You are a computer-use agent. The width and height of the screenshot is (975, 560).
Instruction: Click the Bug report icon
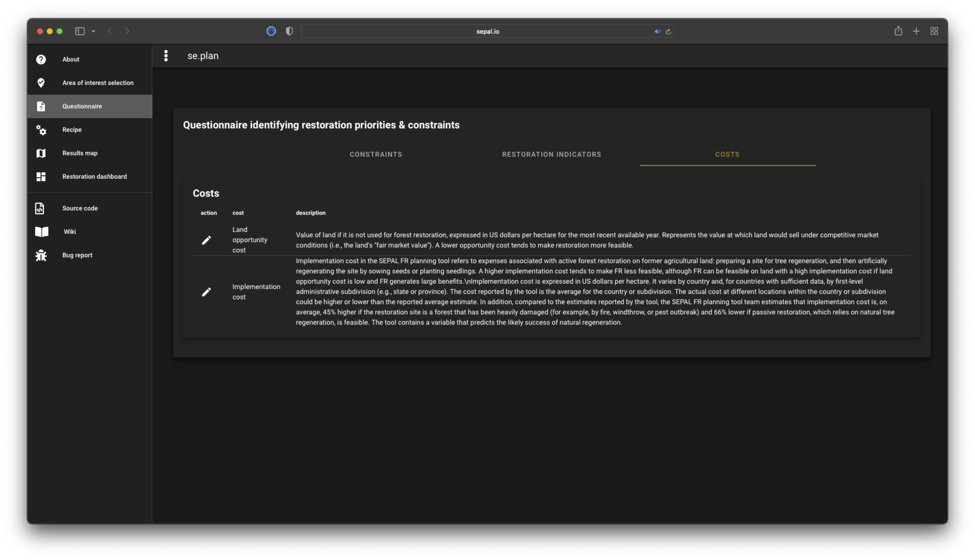(41, 255)
